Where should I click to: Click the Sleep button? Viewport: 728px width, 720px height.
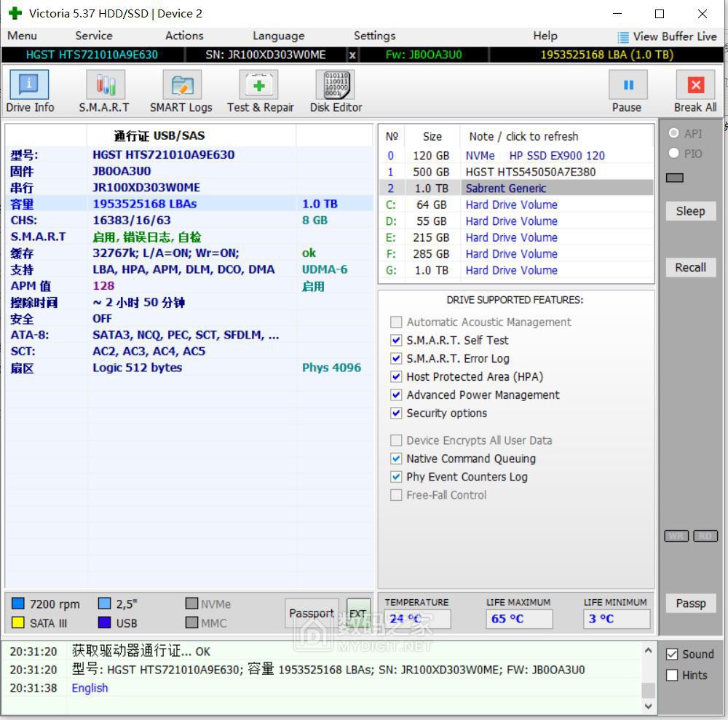(x=690, y=211)
